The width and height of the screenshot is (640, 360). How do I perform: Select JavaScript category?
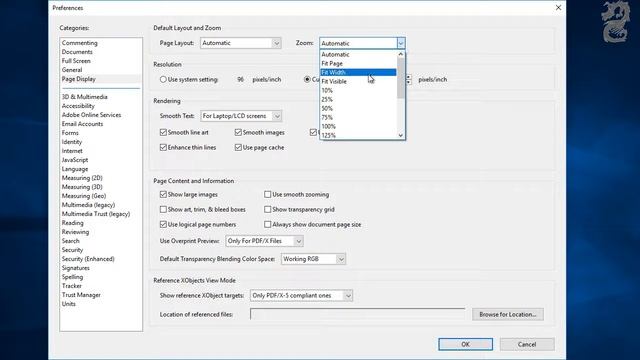(75, 160)
